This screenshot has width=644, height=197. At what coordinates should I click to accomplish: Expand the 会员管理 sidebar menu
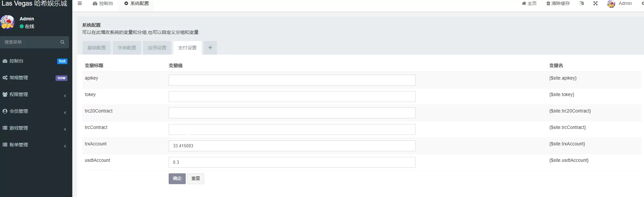coord(35,111)
